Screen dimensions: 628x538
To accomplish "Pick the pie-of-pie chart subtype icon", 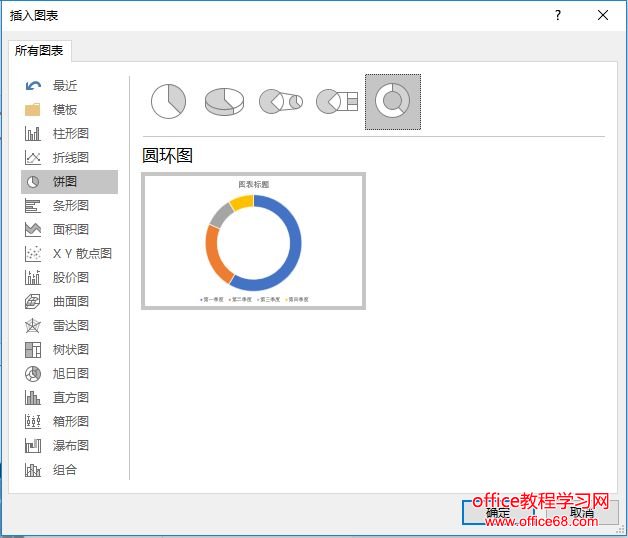I will tap(281, 101).
